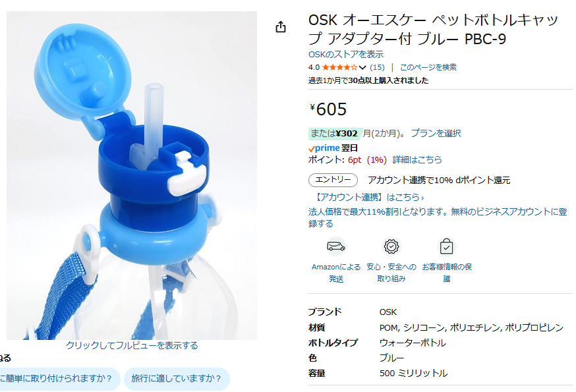Expand the rating dropdown chevron

coord(362,68)
